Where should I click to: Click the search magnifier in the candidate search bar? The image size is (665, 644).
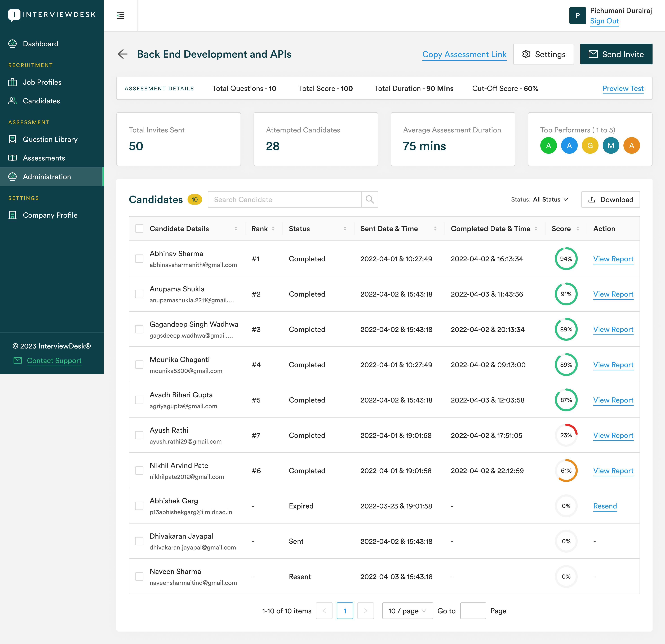pos(370,199)
